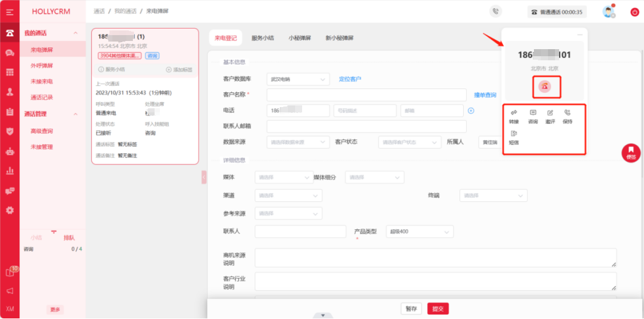
Task: Switch to the 新小秘弹屏 tab
Action: (x=340, y=38)
